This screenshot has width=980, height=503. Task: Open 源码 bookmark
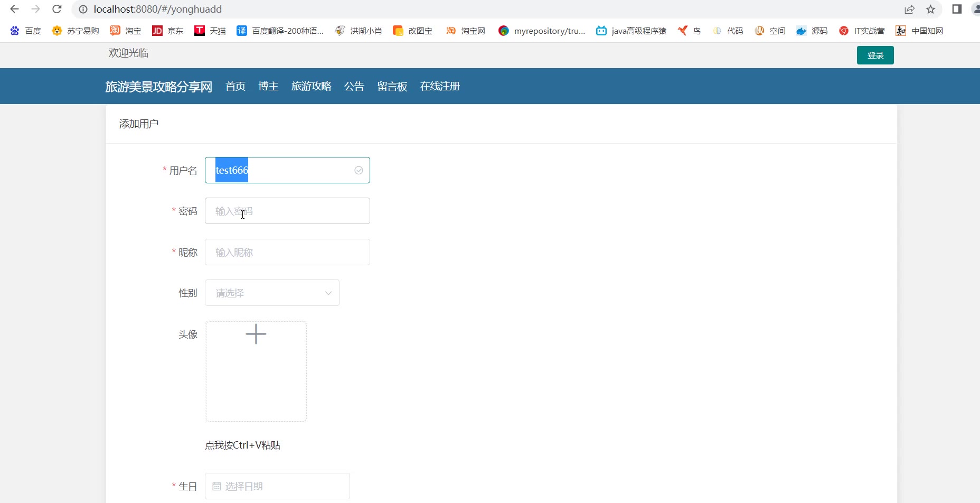click(812, 31)
